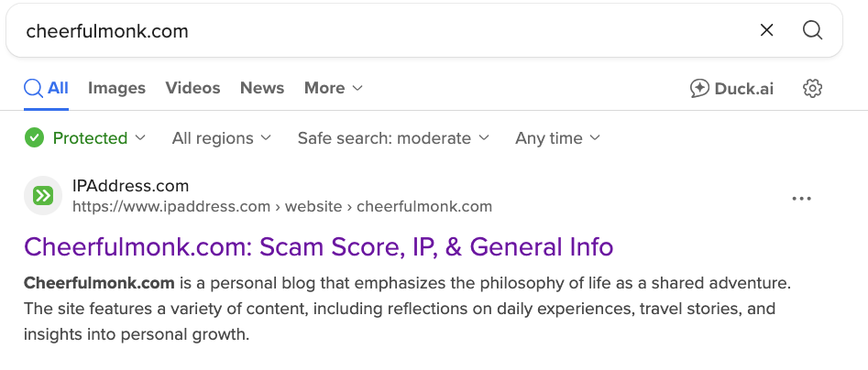Viewport: 868px width, 370px height.
Task: Click the three-dot menu beside the IPAddress.com result
Action: pyautogui.click(x=801, y=198)
